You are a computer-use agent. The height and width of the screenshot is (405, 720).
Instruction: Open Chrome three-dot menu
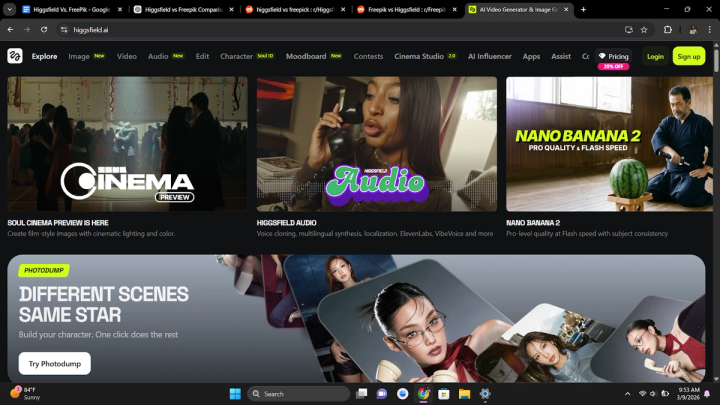point(709,30)
